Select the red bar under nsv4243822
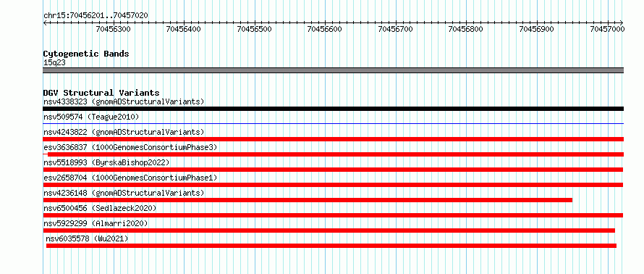The image size is (644, 274). coord(334,139)
